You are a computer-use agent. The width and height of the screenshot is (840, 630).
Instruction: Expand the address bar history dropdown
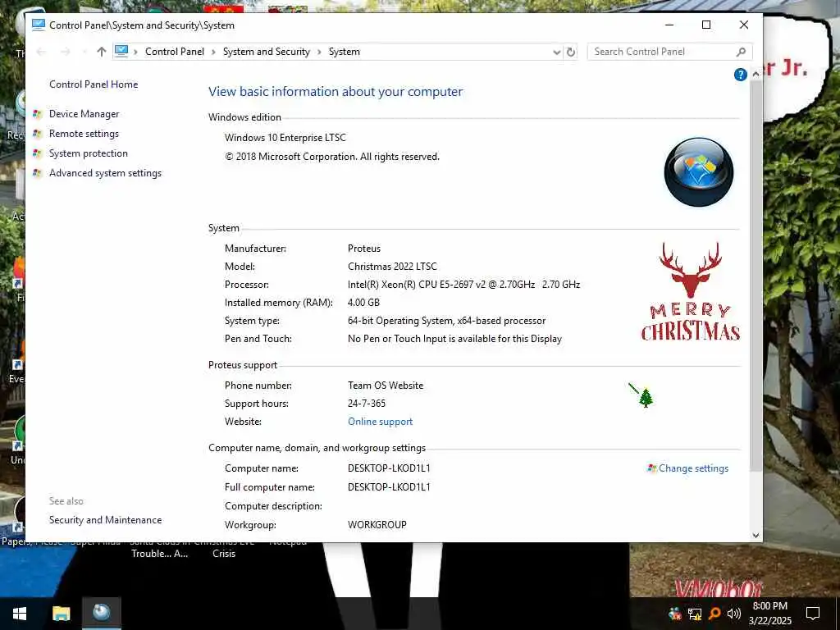pyautogui.click(x=557, y=52)
